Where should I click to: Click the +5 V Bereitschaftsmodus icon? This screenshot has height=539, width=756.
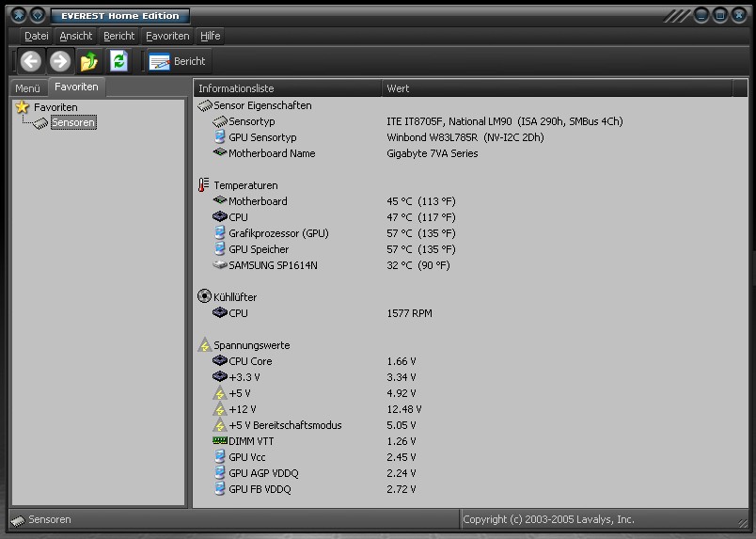tap(220, 424)
